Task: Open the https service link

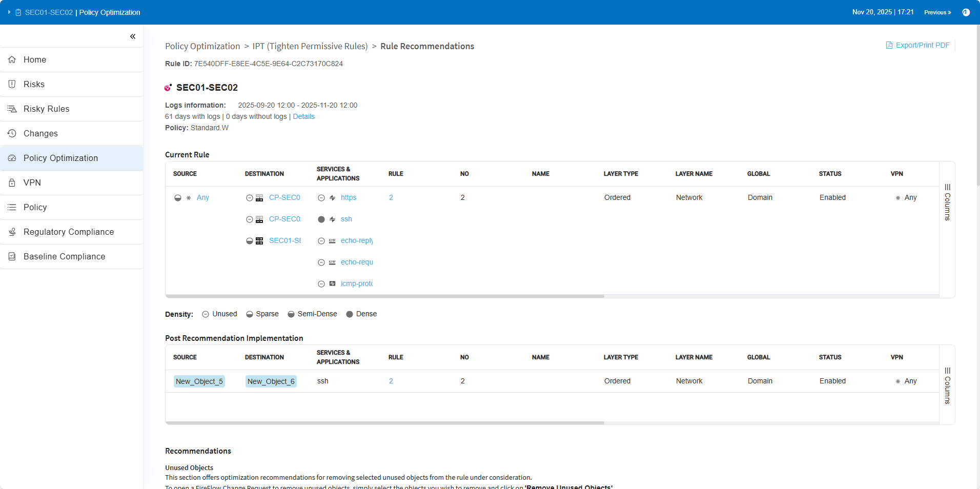Action: (x=348, y=197)
